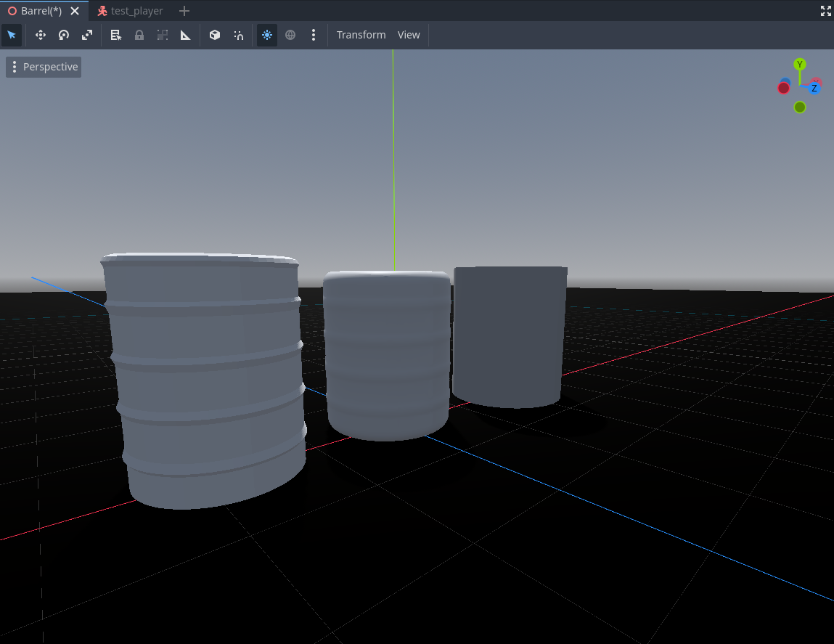Group the selected node's children
Viewport: 834px width, 644px height.
click(162, 35)
